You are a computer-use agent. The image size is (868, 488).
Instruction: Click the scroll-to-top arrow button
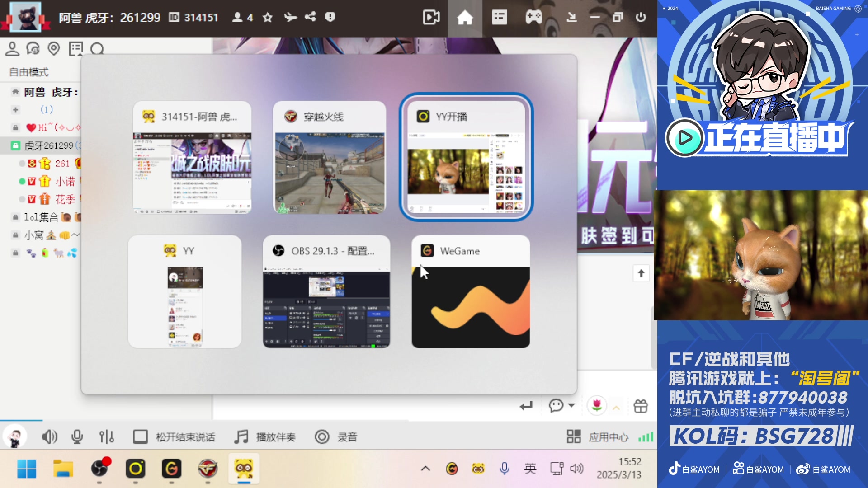[x=641, y=273]
